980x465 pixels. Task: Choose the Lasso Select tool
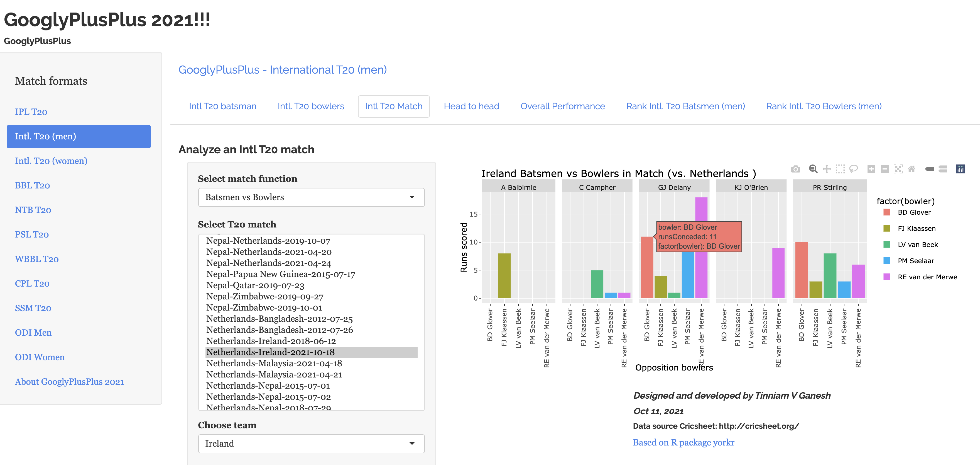pyautogui.click(x=853, y=169)
